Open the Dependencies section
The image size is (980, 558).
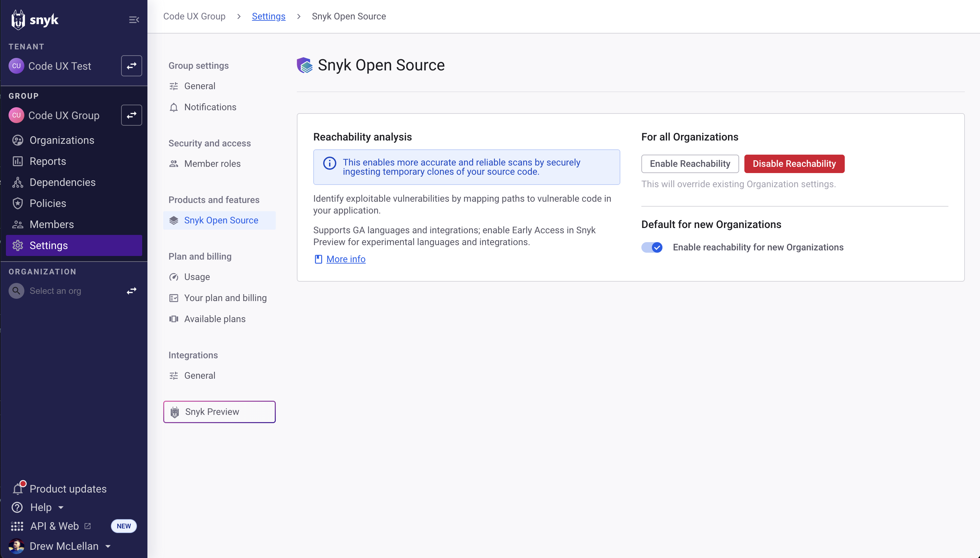62,182
